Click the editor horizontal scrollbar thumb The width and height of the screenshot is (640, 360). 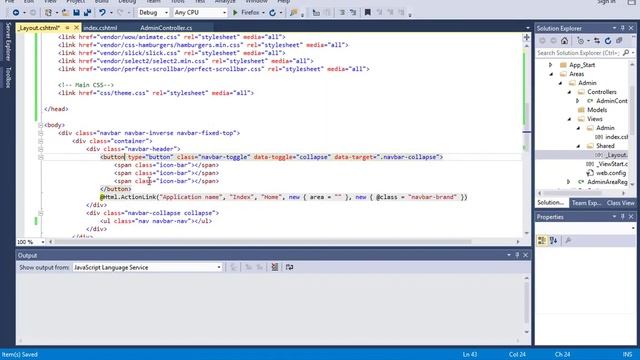(262, 242)
